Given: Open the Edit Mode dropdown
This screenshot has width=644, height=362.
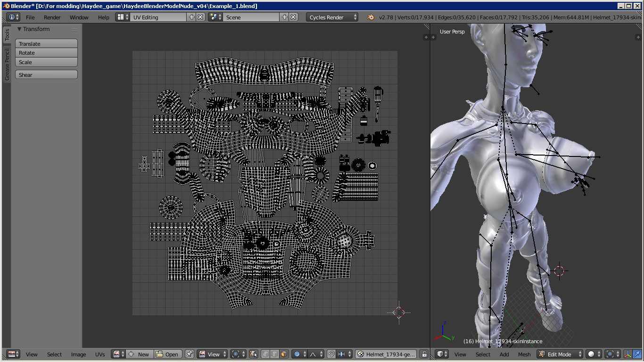Looking at the screenshot, I should point(560,354).
